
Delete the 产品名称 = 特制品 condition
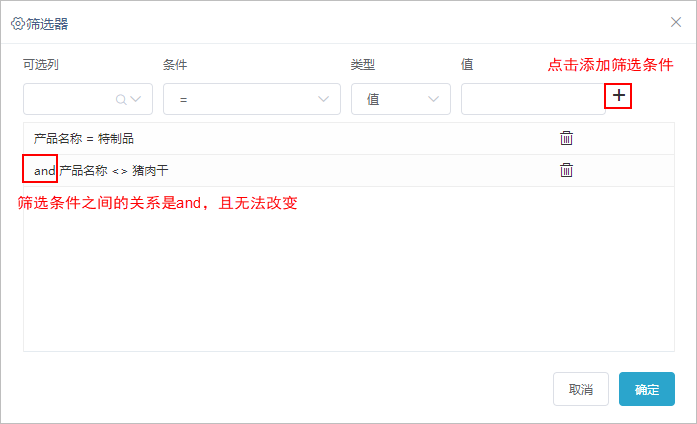566,138
